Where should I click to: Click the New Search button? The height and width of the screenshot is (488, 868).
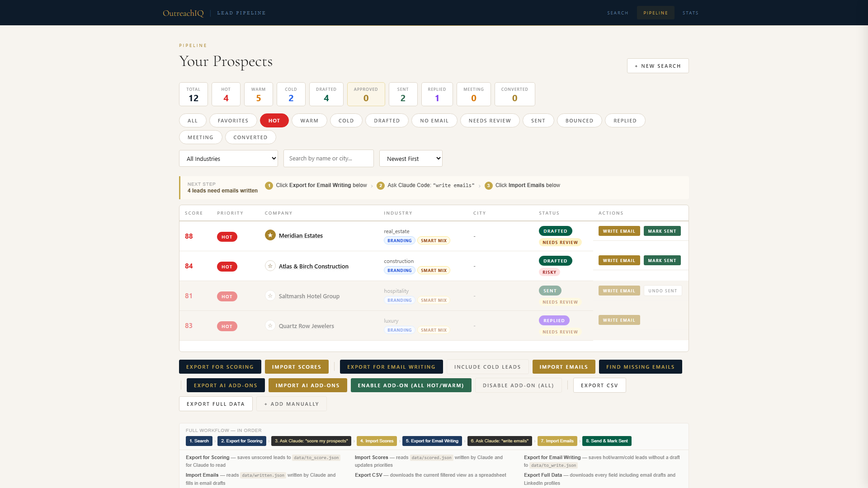[x=657, y=66]
